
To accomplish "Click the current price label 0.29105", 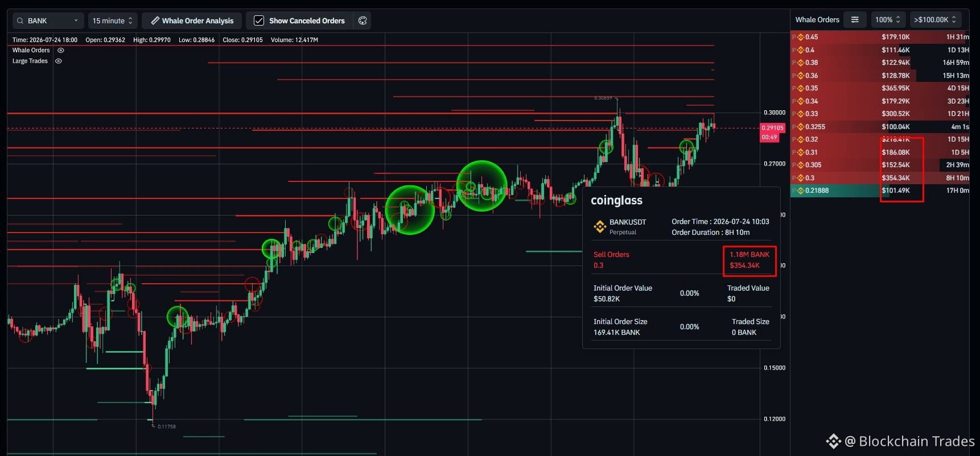I will point(772,128).
